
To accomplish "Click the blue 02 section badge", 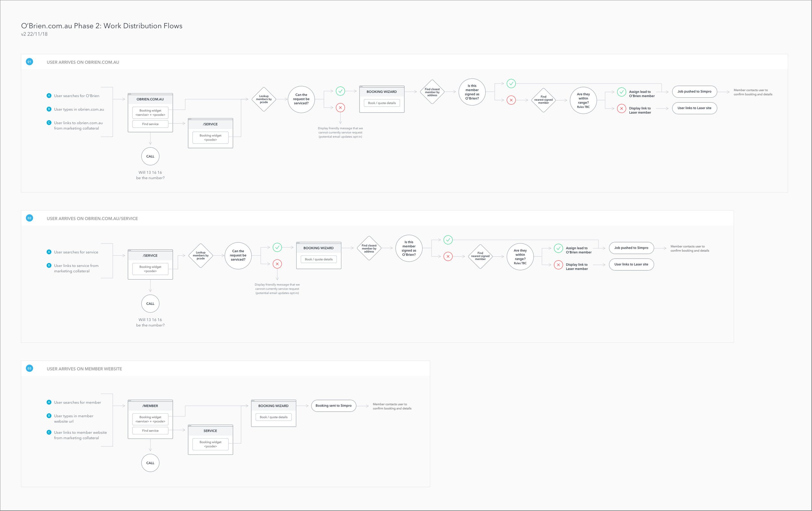I will 29,218.
